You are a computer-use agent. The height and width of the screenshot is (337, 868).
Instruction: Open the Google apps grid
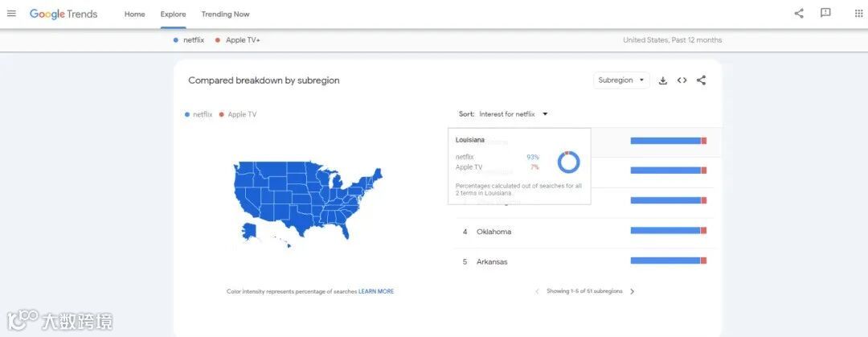[x=858, y=14]
